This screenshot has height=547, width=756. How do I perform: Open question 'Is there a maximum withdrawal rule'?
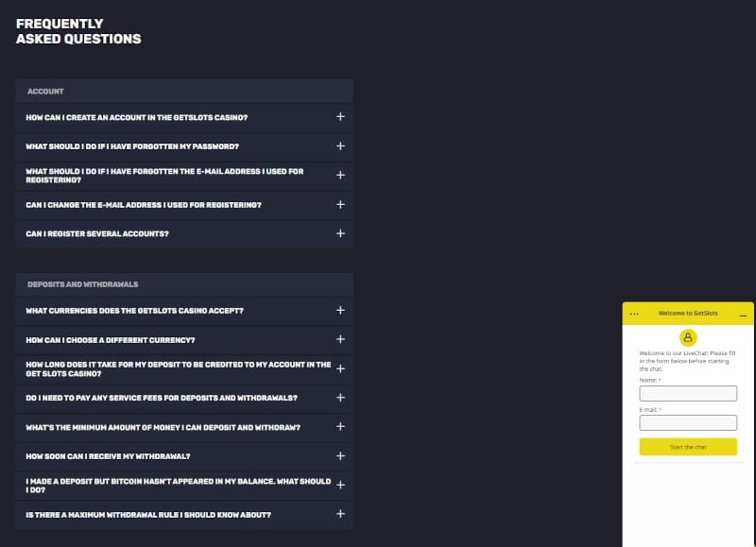coord(184,515)
